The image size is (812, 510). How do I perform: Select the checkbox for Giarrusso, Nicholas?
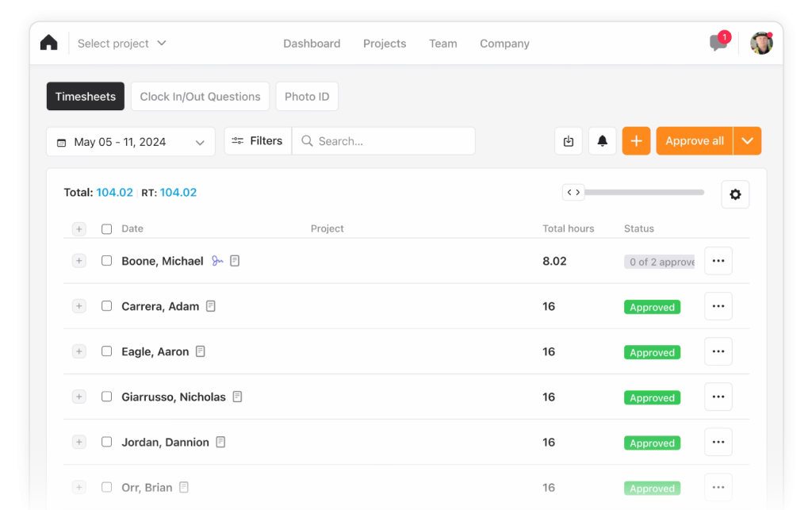(x=107, y=397)
